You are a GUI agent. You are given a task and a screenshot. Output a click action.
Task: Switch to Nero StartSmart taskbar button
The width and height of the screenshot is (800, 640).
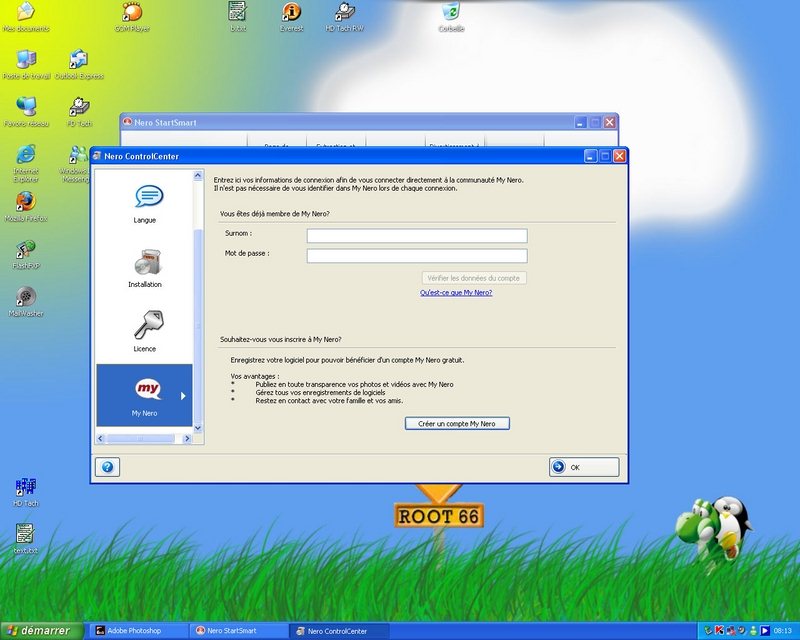239,631
